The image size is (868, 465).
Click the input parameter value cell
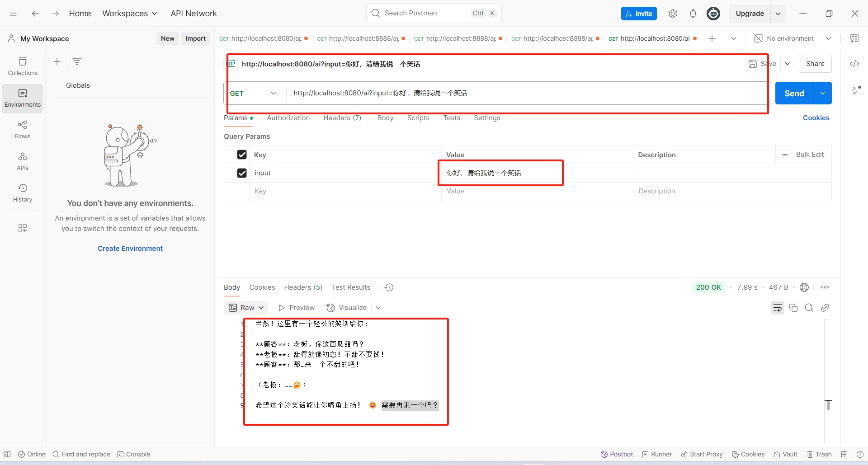(537, 173)
